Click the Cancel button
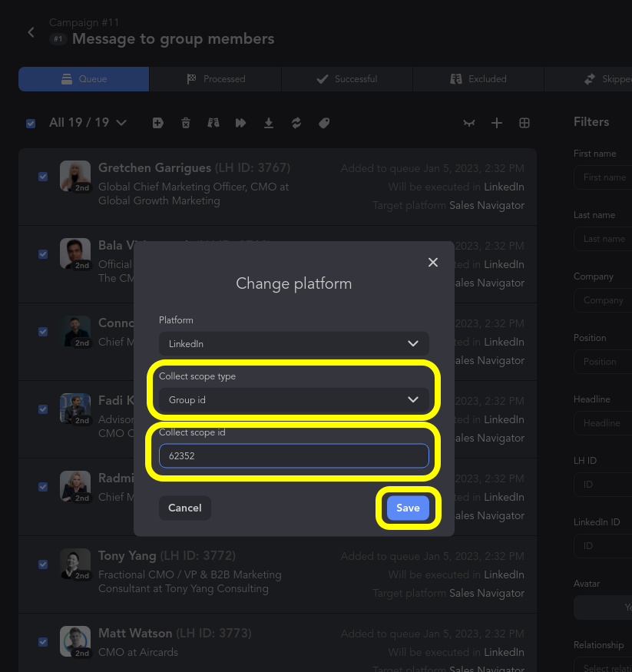The image size is (632, 672). tap(184, 508)
